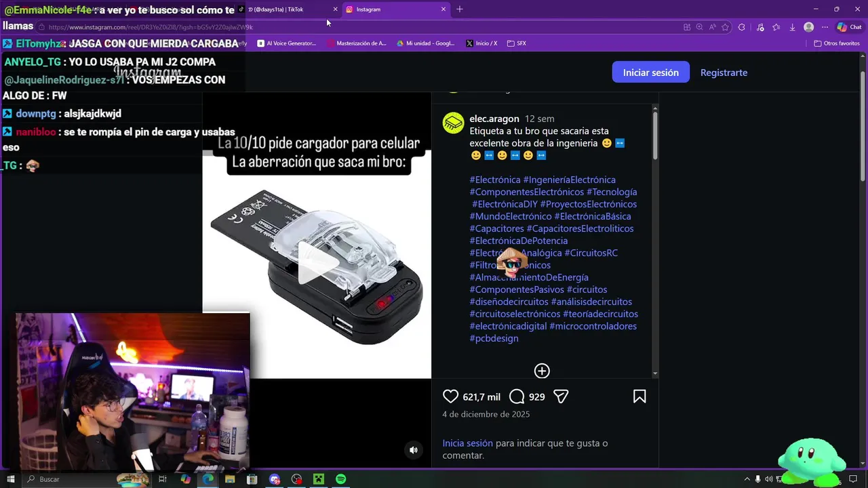
Task: Open the Copilot Chat button
Action: point(849,27)
